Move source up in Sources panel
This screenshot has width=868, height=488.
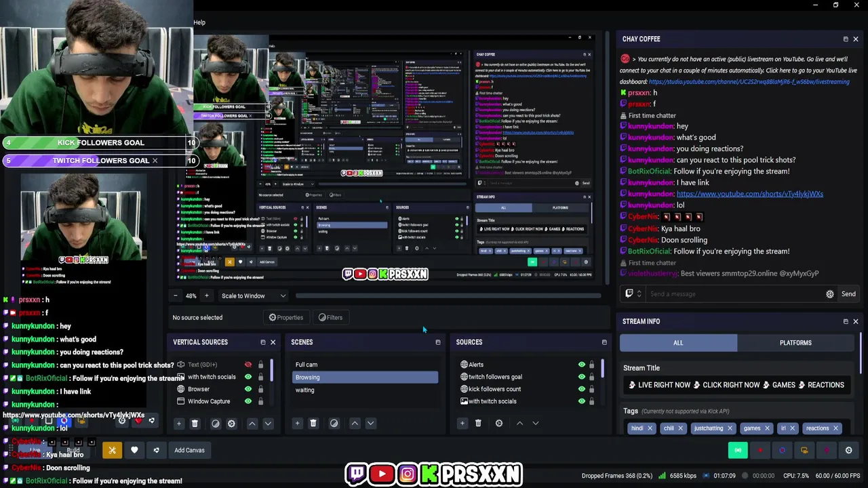520,424
